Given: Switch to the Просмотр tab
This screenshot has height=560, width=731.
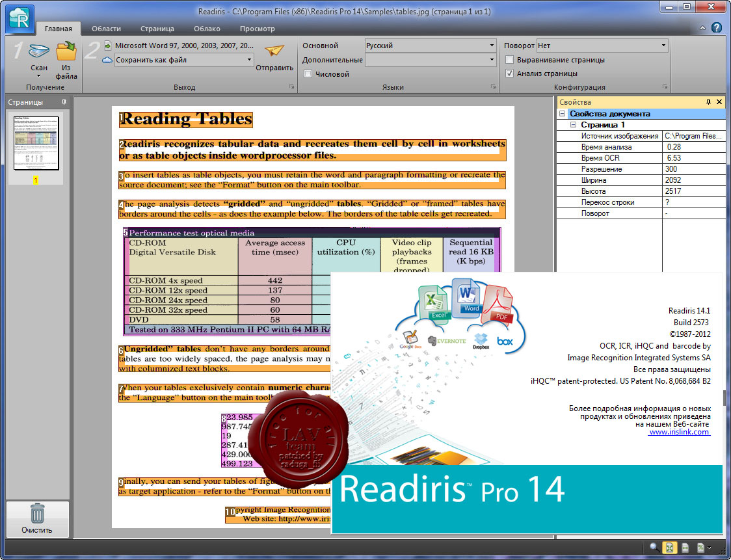Looking at the screenshot, I should point(258,29).
